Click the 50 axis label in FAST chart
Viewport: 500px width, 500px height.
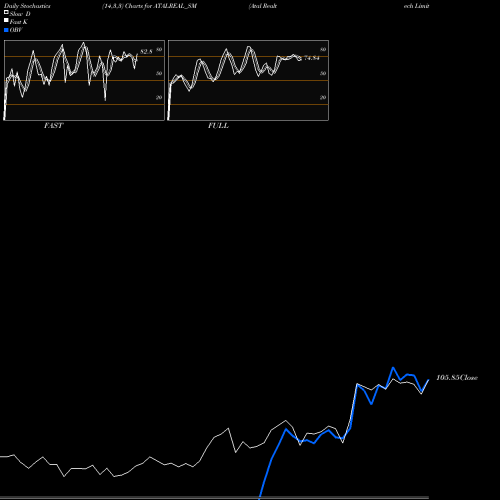click(x=159, y=74)
